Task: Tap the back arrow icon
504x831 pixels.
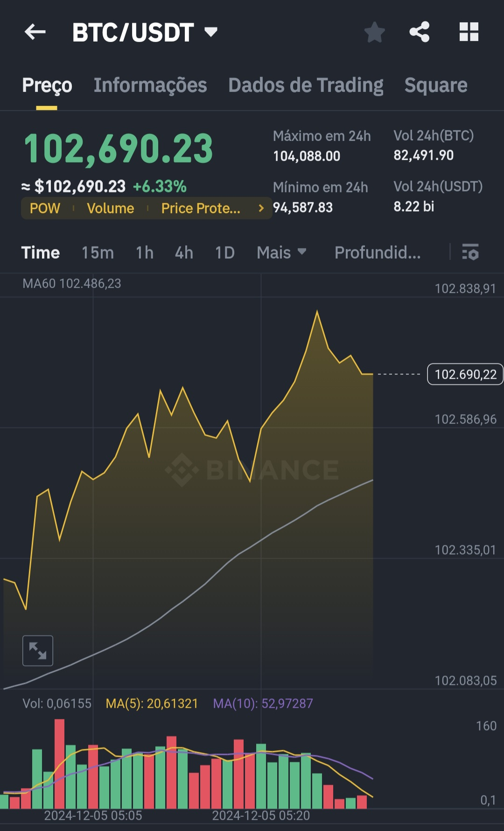Action: coord(35,32)
